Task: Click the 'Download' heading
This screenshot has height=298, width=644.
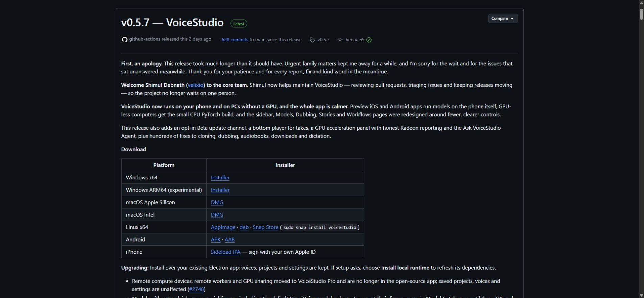Action: pyautogui.click(x=134, y=149)
